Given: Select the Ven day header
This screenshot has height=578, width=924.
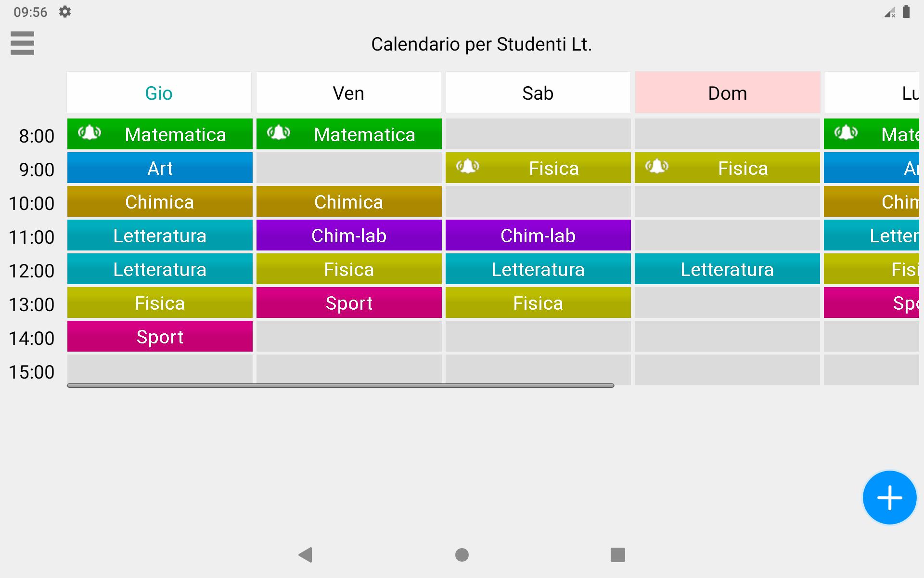Looking at the screenshot, I should [x=348, y=92].
